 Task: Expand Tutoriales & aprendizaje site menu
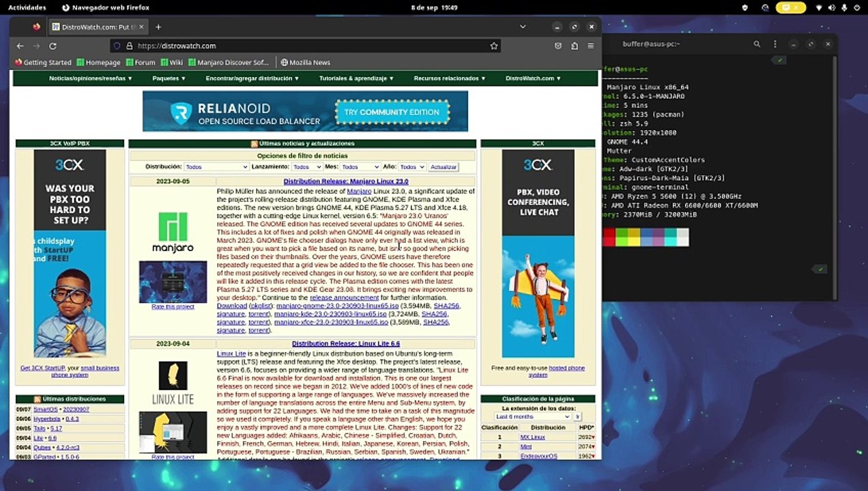[356, 78]
